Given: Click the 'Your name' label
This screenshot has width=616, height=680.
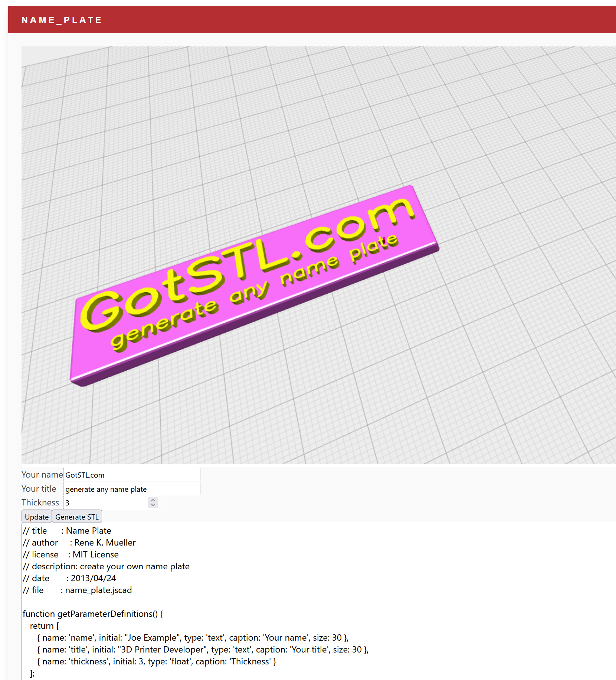Looking at the screenshot, I should (42, 475).
